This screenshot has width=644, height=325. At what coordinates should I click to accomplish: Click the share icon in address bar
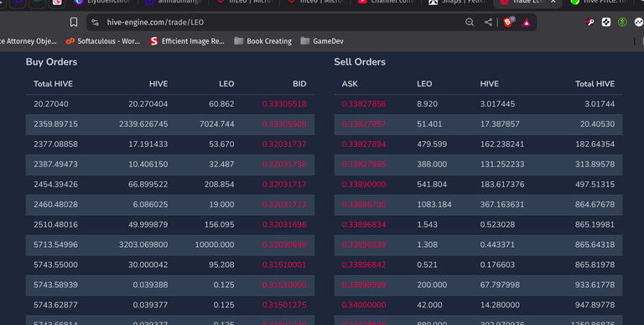488,22
